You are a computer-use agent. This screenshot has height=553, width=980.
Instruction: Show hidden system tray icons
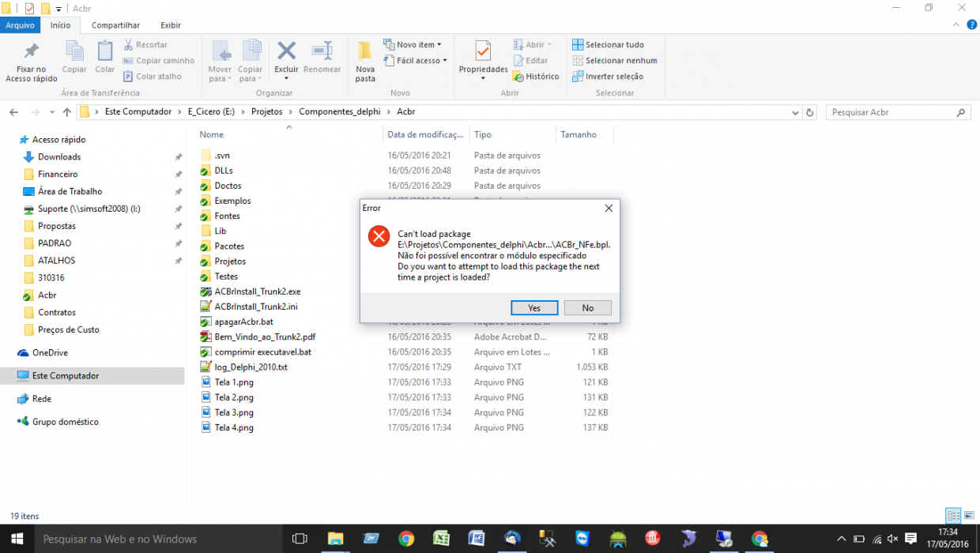[x=840, y=539]
